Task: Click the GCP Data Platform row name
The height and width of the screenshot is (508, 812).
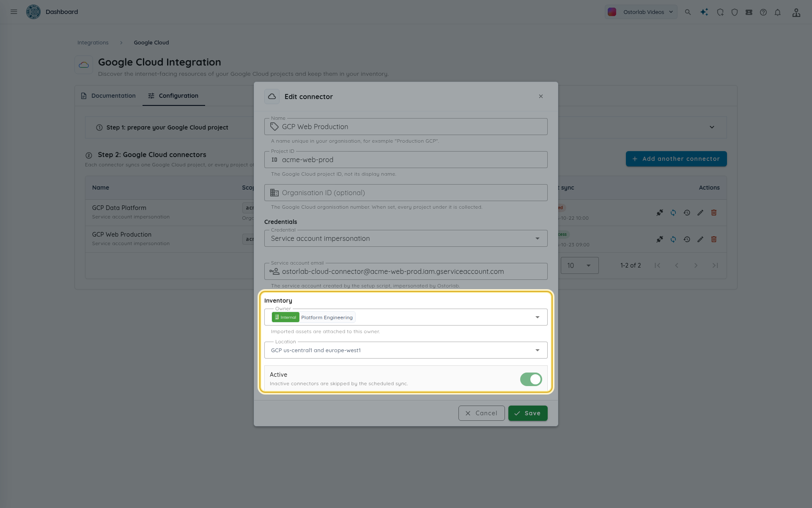Action: click(x=119, y=208)
